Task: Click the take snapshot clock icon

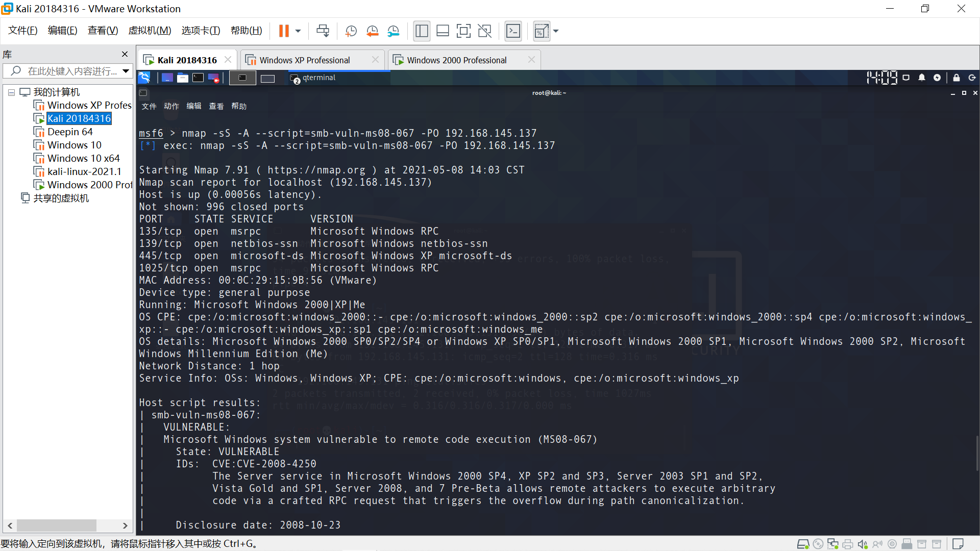Action: coord(351,31)
